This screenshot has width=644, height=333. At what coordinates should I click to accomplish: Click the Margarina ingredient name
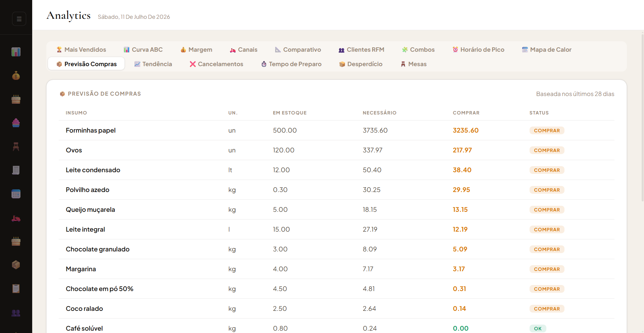coord(81,269)
